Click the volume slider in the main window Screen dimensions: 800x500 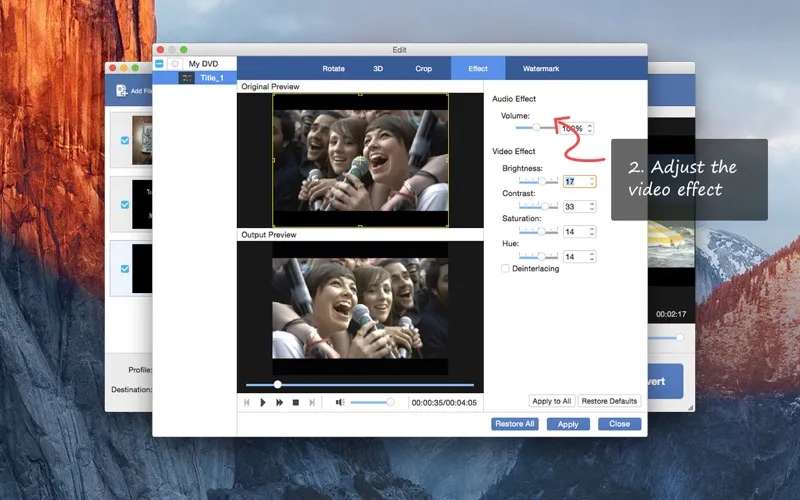point(665,338)
